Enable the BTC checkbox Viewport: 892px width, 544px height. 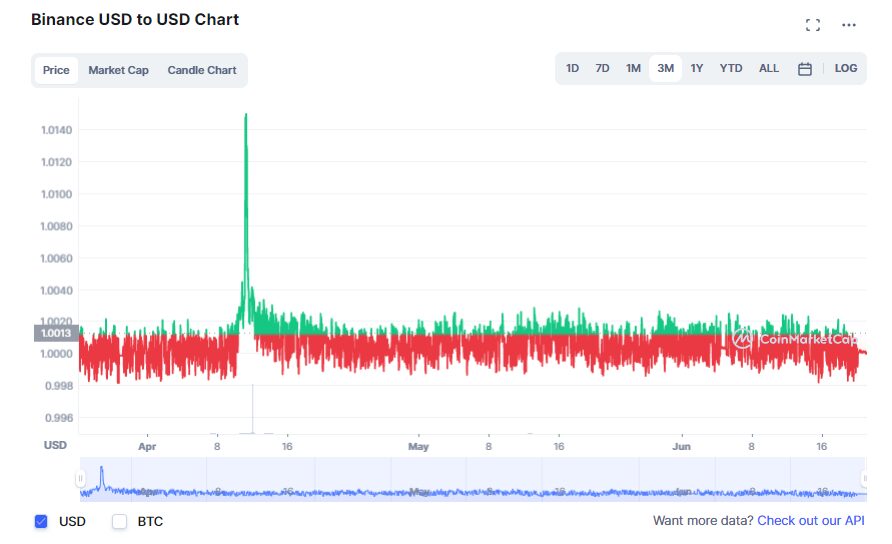pos(119,521)
